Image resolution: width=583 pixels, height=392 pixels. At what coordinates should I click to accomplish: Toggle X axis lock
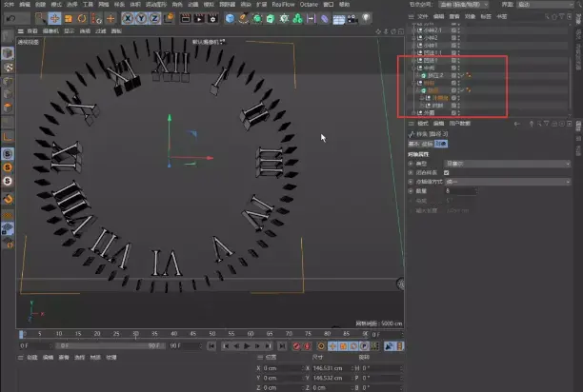128,18
